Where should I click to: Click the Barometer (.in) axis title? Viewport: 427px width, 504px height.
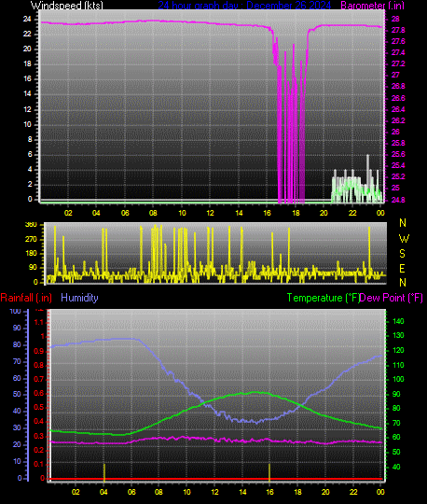pyautogui.click(x=372, y=6)
